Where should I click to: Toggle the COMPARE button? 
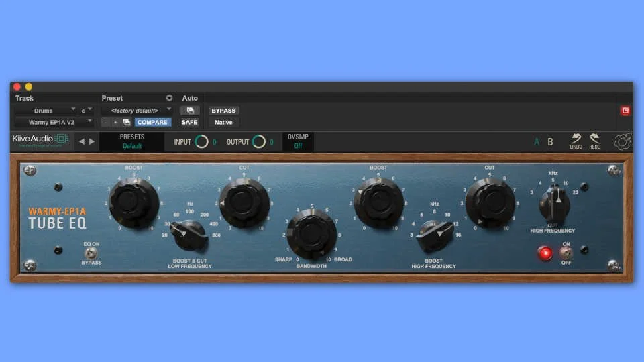(152, 122)
